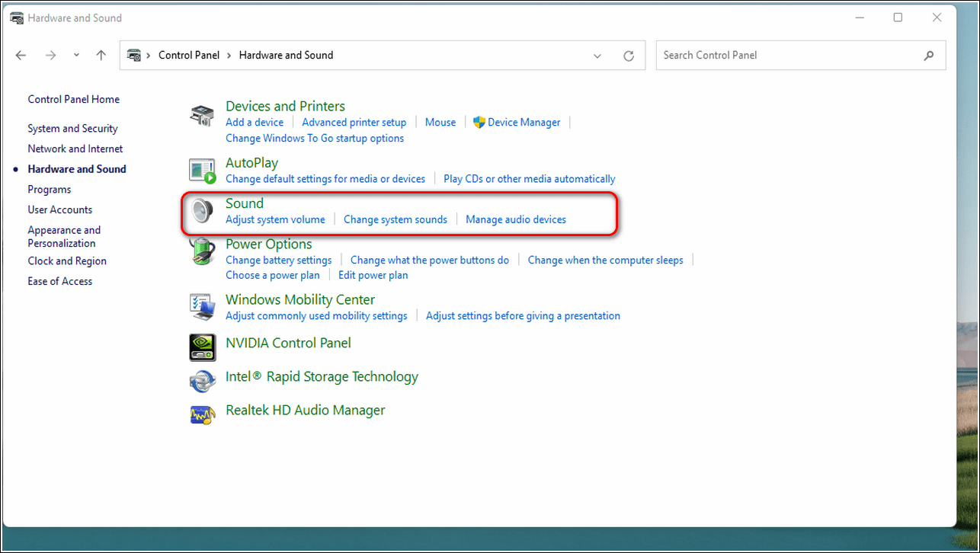Click Intel Rapid Storage Technology icon
This screenshot has height=553, width=980.
click(x=202, y=380)
